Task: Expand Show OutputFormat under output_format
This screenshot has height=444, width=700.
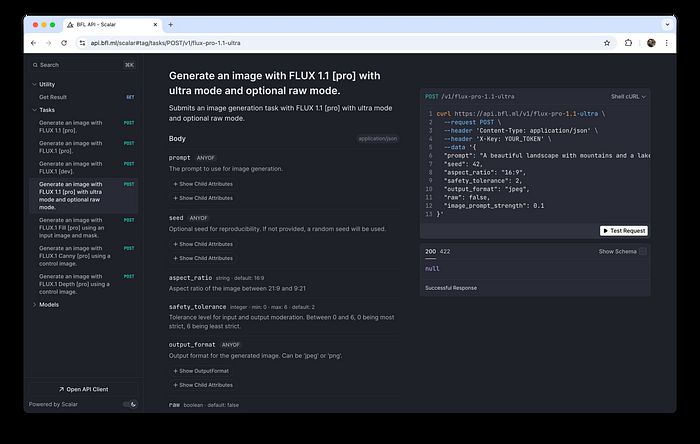Action: click(203, 371)
